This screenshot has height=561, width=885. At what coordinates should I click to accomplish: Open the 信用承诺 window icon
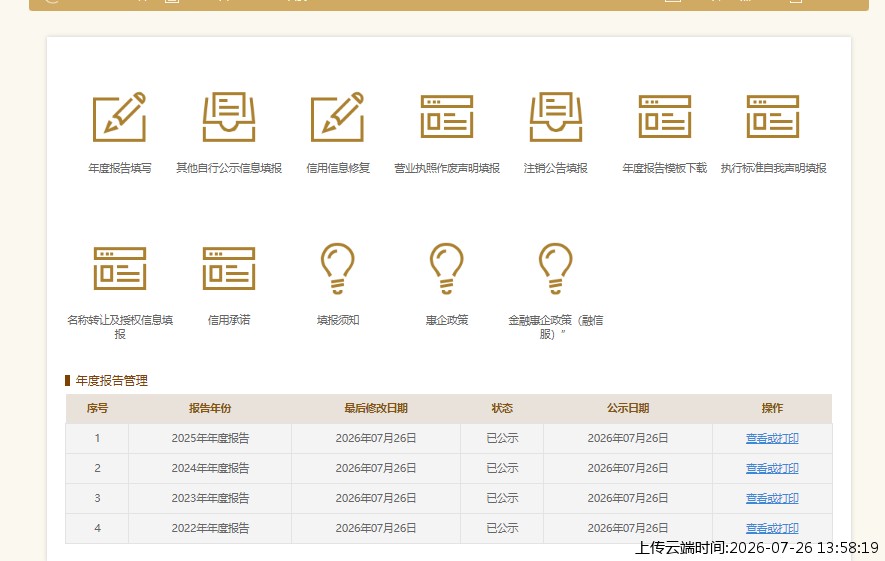click(229, 269)
